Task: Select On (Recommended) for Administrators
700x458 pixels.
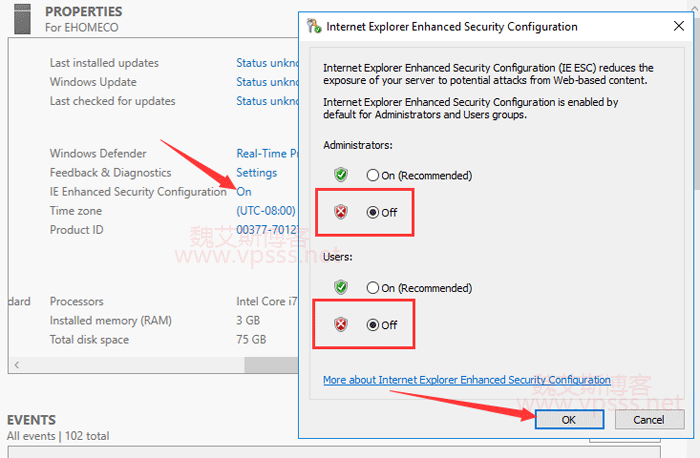Action: [x=373, y=175]
